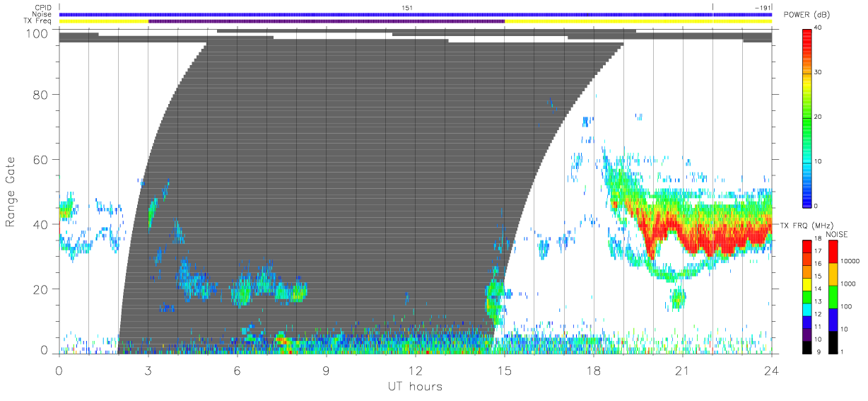
Task: Click the TX FRQ (MHz) color scale
Action: tap(807, 296)
